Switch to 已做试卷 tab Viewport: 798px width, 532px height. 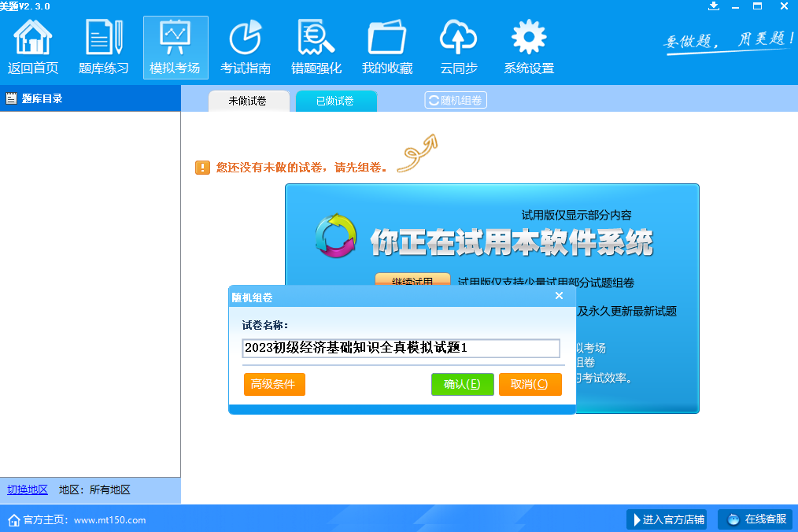click(336, 101)
